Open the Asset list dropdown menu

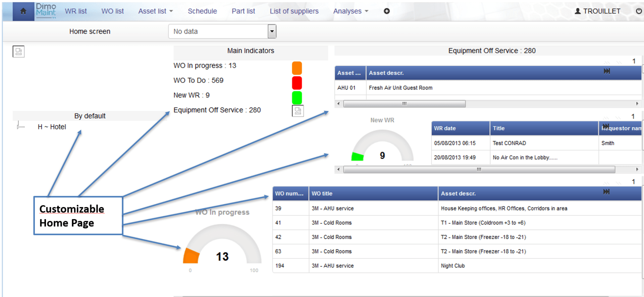[156, 11]
